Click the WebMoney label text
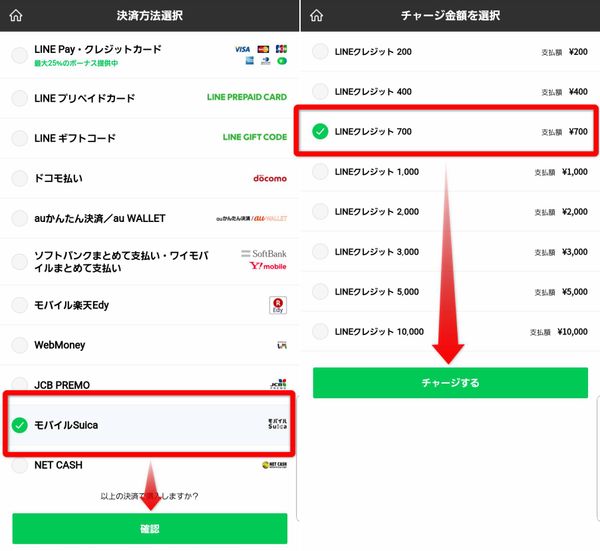 [x=60, y=345]
